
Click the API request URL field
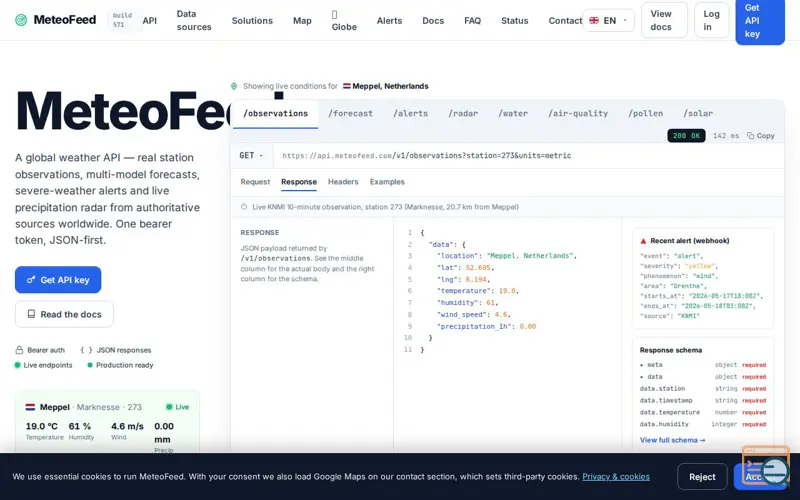529,156
